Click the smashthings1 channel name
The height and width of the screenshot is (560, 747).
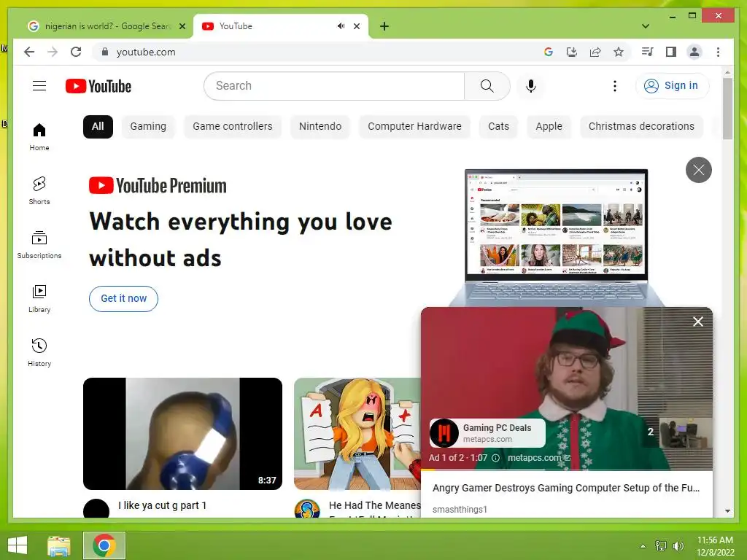(460, 509)
